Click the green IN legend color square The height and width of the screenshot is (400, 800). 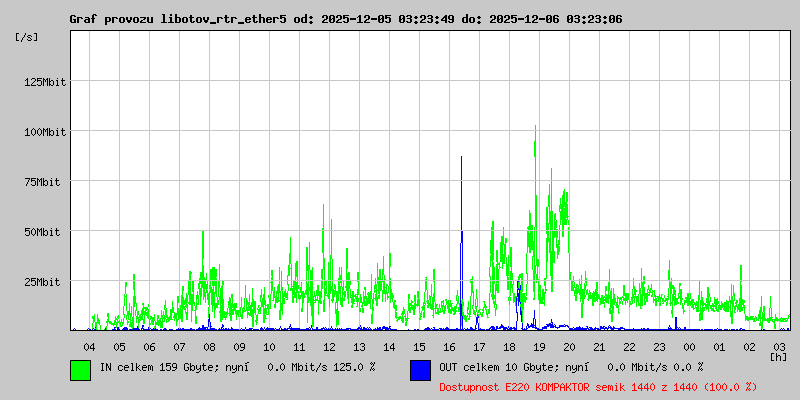coord(80,369)
